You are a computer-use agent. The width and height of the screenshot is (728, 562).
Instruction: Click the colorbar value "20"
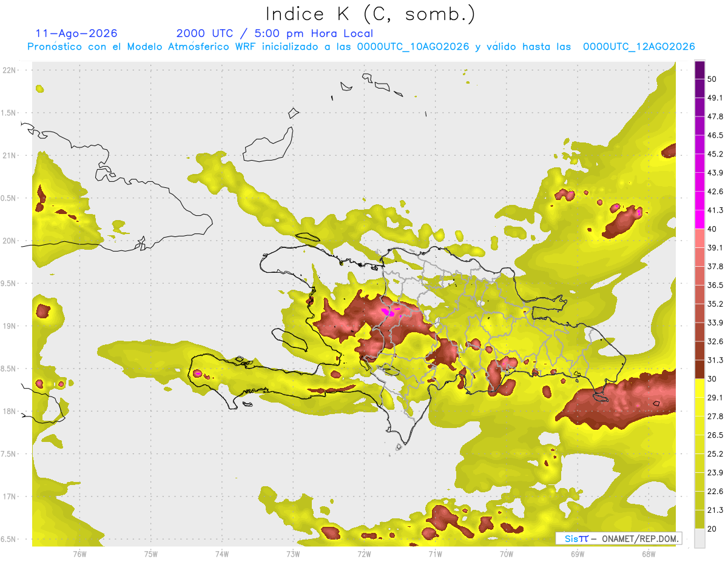[x=712, y=529]
